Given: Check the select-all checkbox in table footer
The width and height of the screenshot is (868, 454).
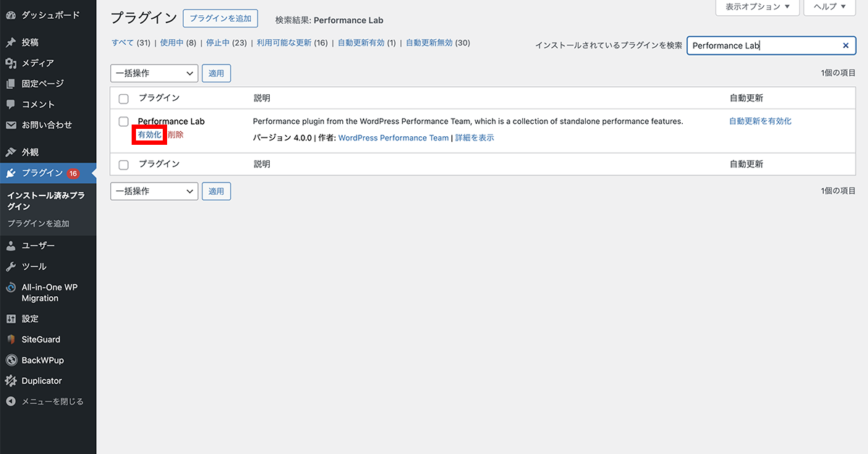Looking at the screenshot, I should [x=123, y=164].
